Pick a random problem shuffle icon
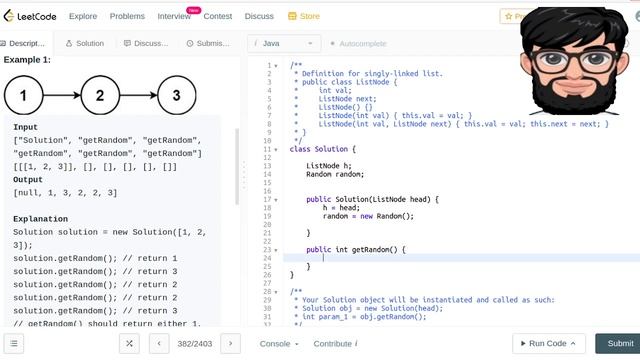The width and height of the screenshot is (640, 360). tap(129, 344)
